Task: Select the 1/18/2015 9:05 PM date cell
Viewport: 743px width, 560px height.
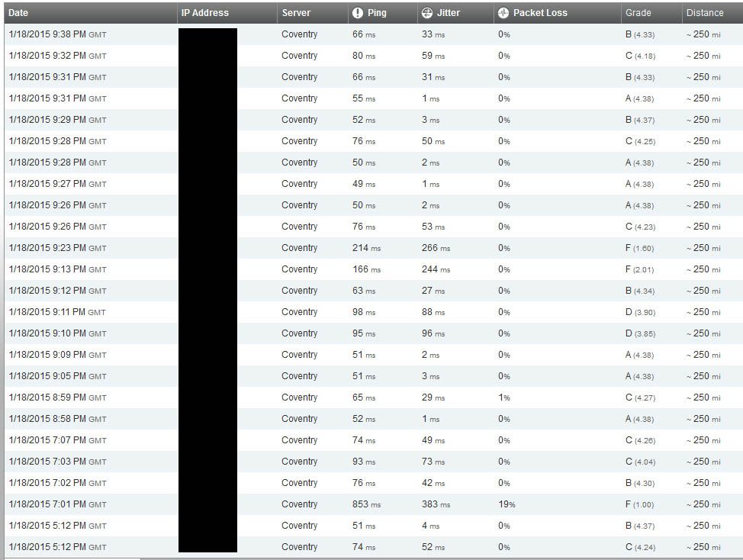Action: [57, 376]
